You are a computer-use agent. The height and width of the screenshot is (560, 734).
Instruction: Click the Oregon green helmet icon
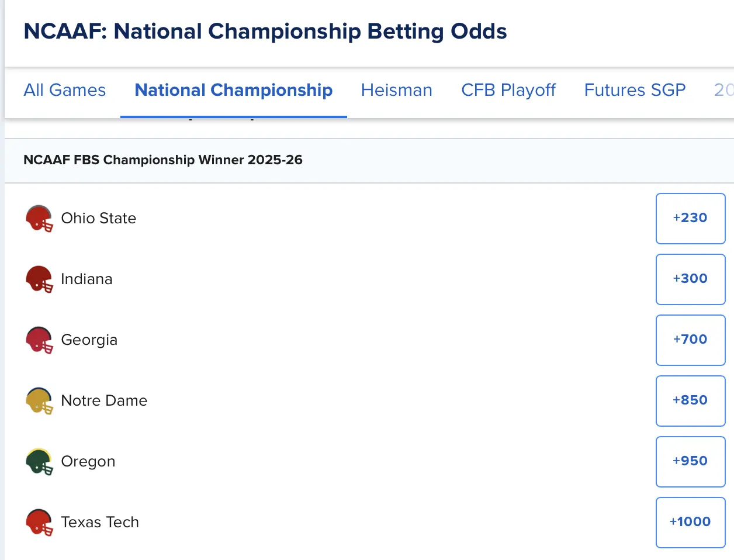pyautogui.click(x=39, y=461)
